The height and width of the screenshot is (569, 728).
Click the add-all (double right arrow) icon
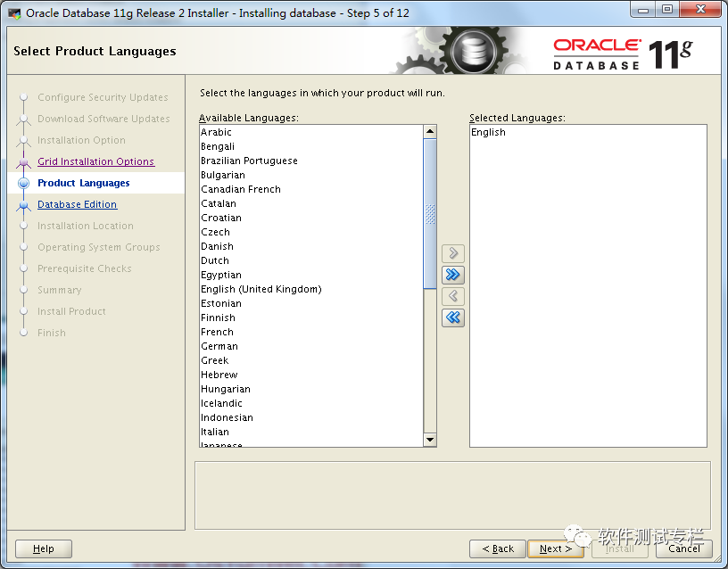pyautogui.click(x=453, y=275)
